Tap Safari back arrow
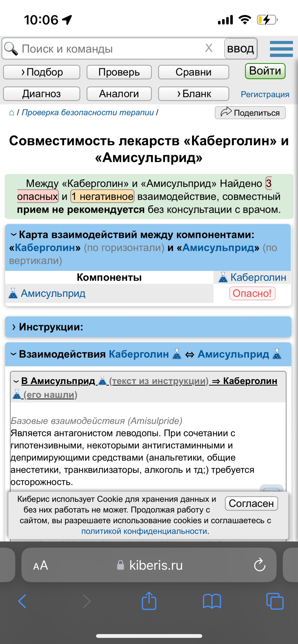This screenshot has width=298, height=644. pyautogui.click(x=22, y=601)
